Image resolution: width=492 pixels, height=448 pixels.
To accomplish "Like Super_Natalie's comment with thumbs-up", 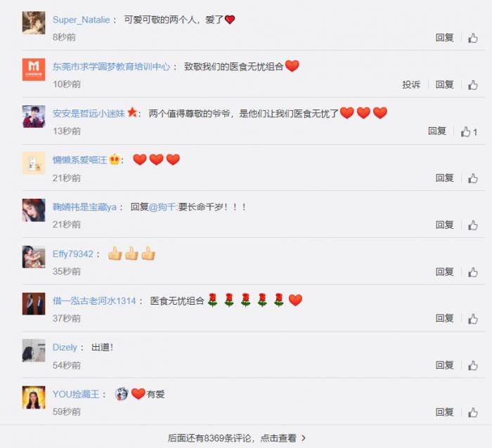I will pyautogui.click(x=473, y=38).
